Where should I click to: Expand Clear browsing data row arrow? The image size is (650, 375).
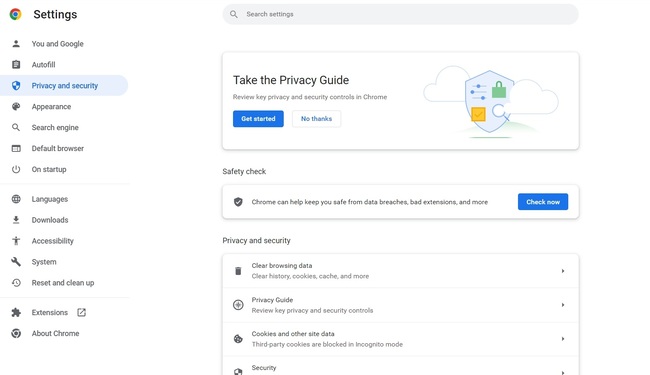[x=563, y=271]
